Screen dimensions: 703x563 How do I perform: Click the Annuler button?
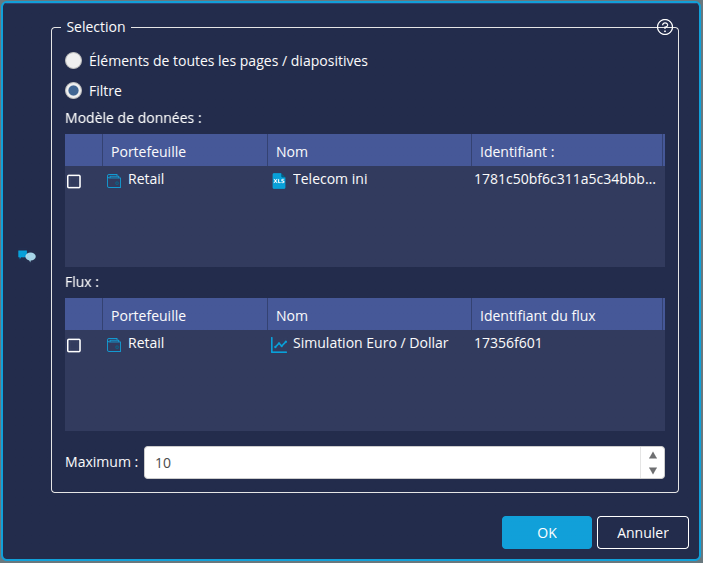pyautogui.click(x=642, y=533)
